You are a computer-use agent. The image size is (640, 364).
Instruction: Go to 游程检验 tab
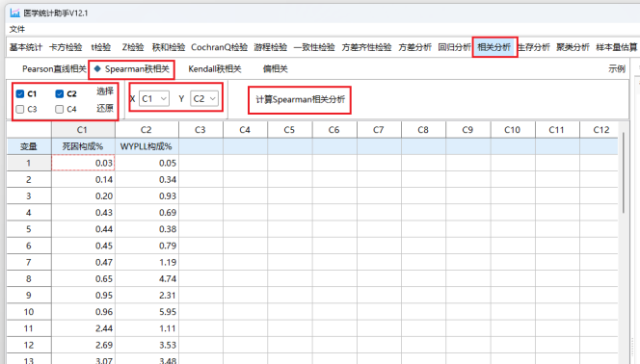[270, 47]
